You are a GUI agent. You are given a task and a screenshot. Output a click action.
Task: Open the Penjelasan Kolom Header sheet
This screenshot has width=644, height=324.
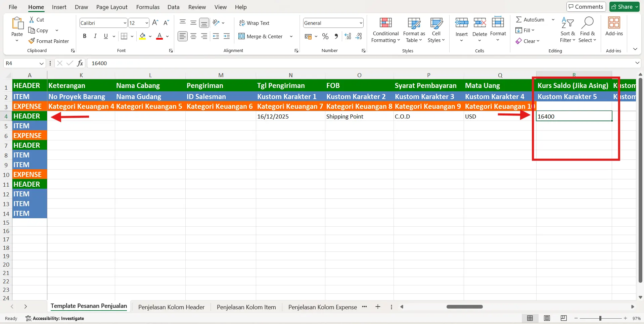click(171, 307)
